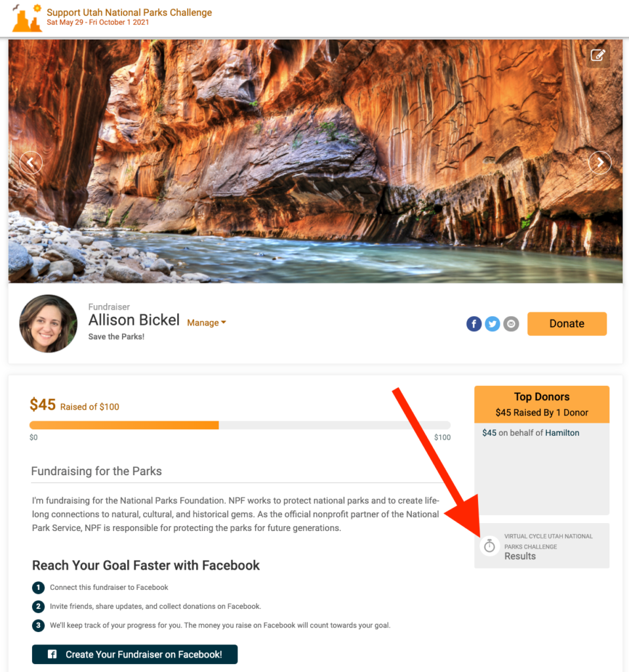The image size is (629, 672).
Task: Click the orange fundraising progress bar
Action: pyautogui.click(x=124, y=425)
